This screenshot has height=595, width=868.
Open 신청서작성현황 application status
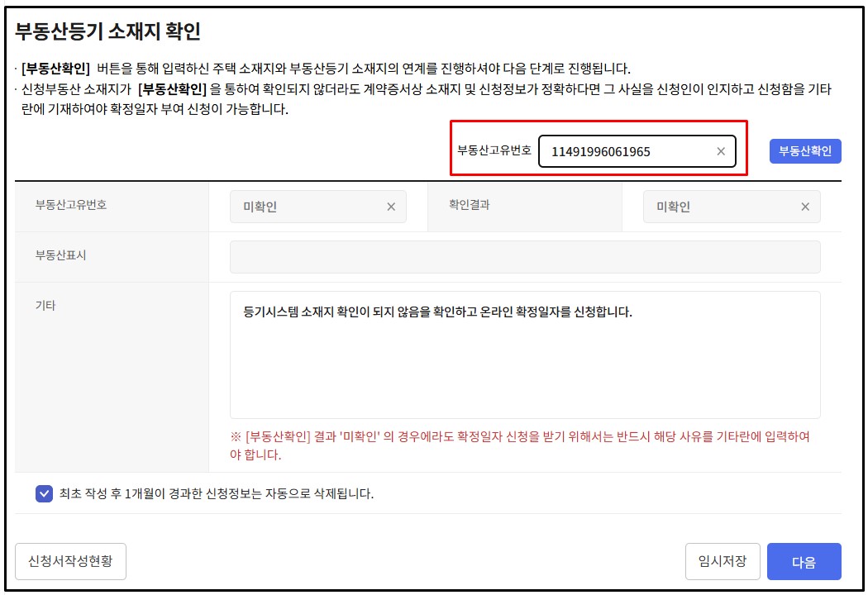[70, 561]
